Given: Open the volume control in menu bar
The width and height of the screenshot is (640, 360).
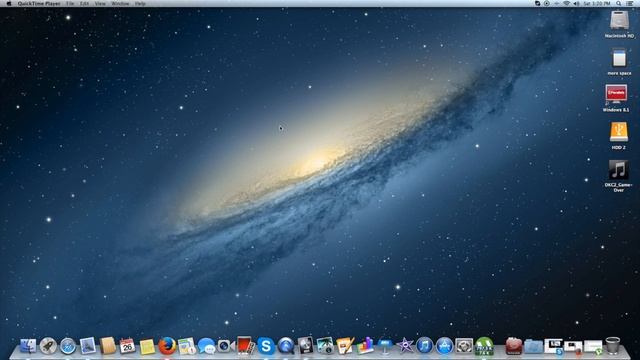Looking at the screenshot, I should tap(576, 3).
